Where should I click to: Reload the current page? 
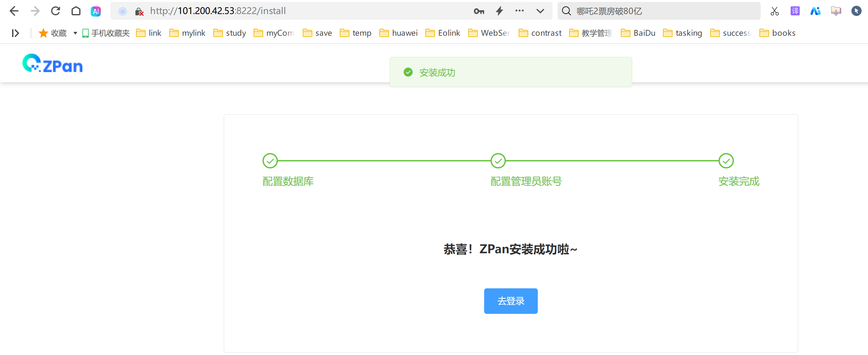pyautogui.click(x=56, y=11)
